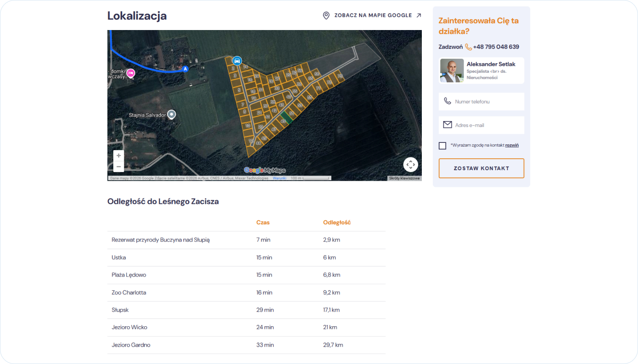This screenshot has width=638, height=364.
Task: Open the map 'Warunki' terms link
Action: pyautogui.click(x=279, y=178)
